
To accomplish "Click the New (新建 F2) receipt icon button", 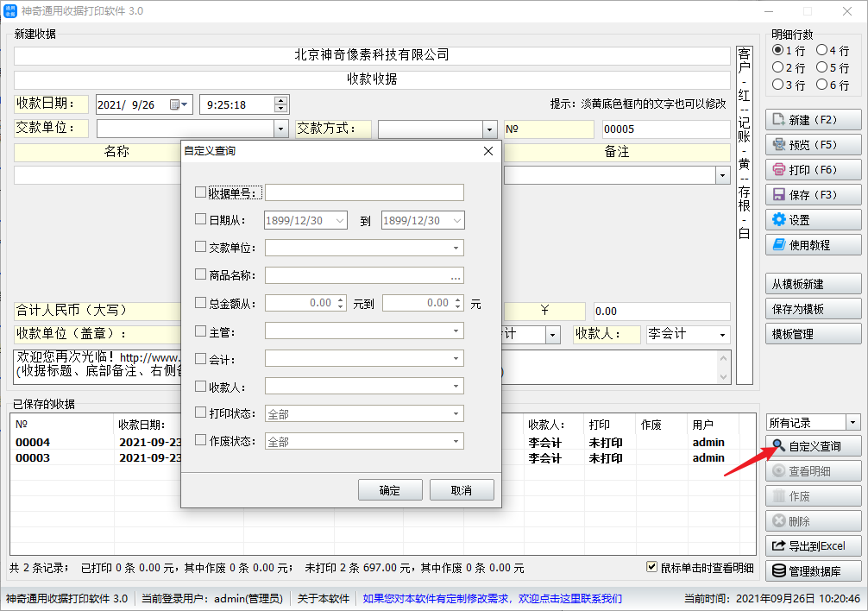I will (x=779, y=120).
